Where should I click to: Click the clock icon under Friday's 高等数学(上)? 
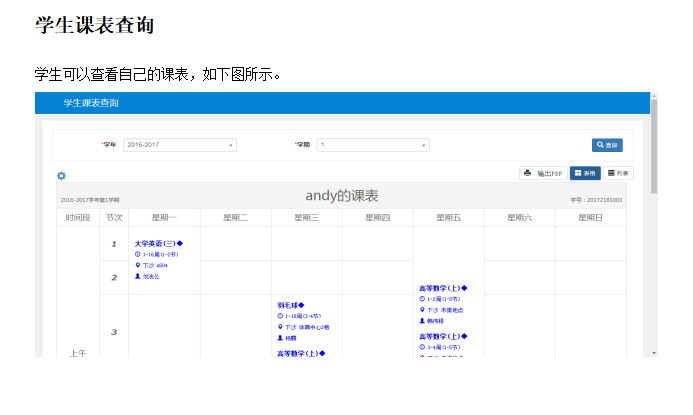pos(422,299)
